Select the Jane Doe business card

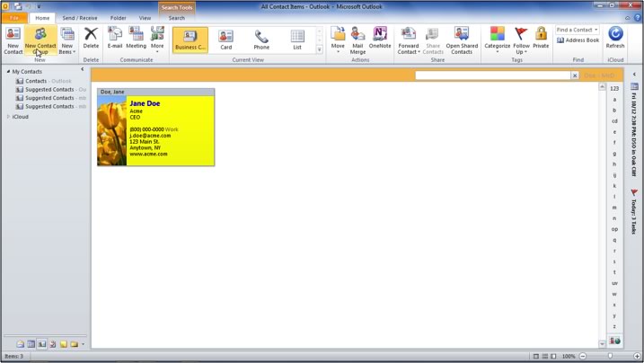(155, 128)
